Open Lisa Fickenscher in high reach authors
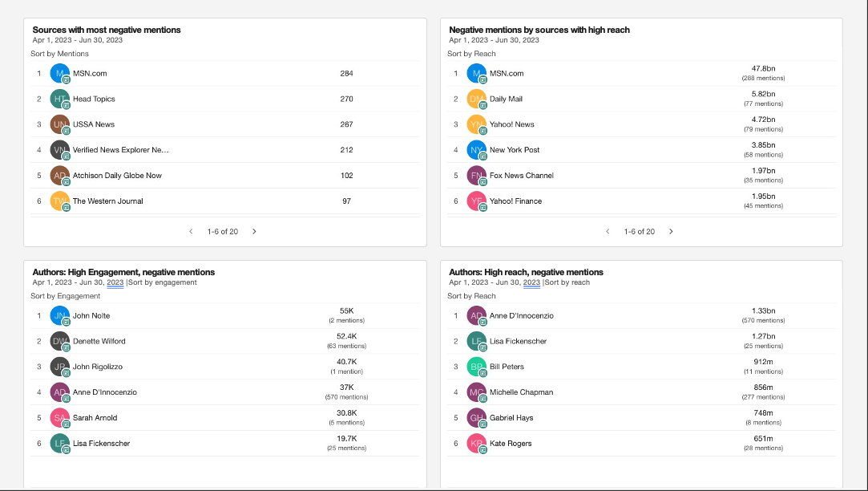 [x=518, y=341]
